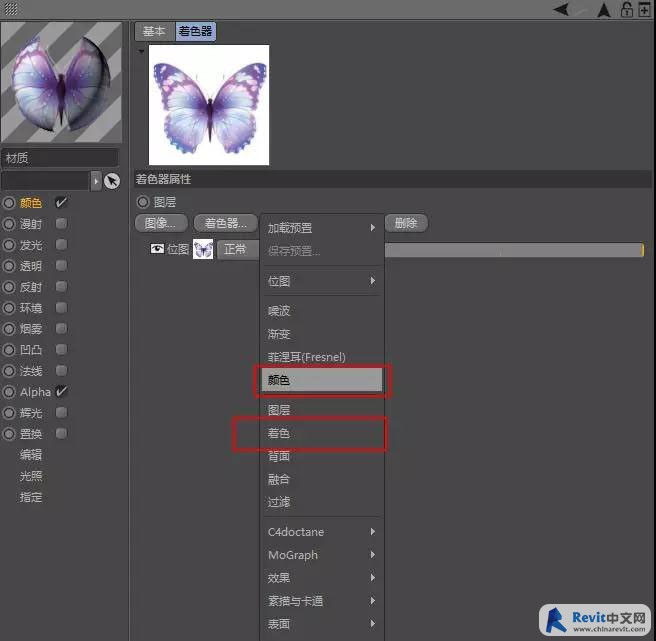Open the small arrow next to the material field
656x641 pixels.
click(96, 181)
